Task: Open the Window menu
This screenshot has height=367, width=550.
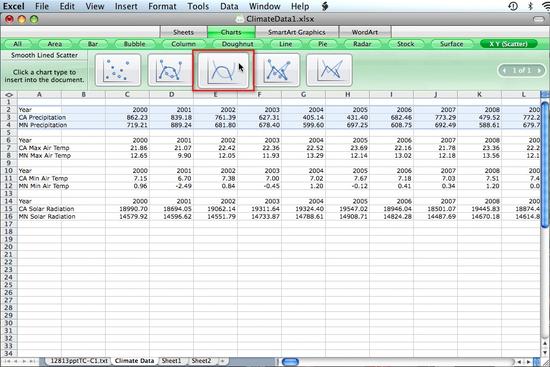Action: [264, 6]
